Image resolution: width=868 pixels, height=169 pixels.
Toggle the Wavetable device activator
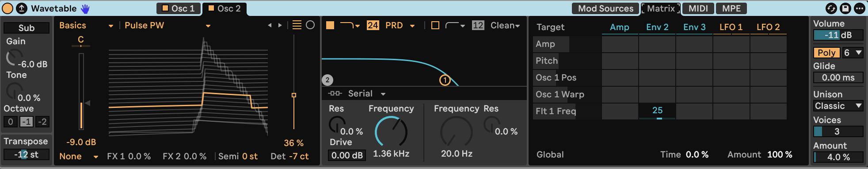coord(8,8)
